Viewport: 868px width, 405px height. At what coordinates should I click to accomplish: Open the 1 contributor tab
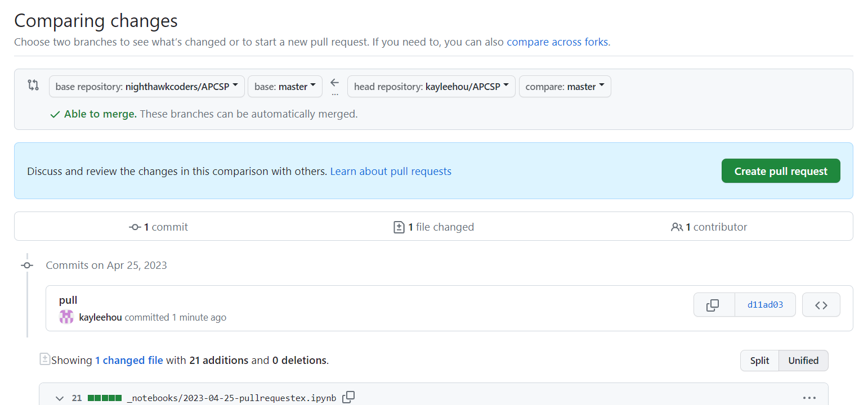point(709,227)
